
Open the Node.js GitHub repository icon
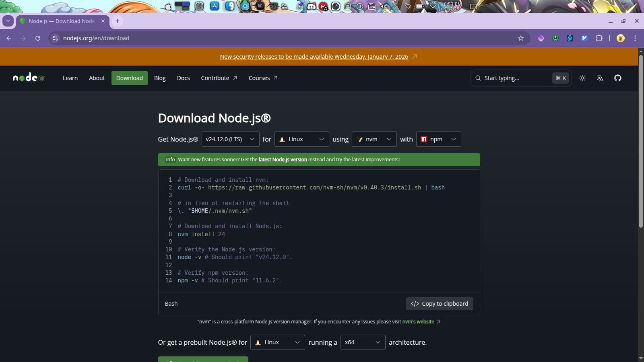617,78
